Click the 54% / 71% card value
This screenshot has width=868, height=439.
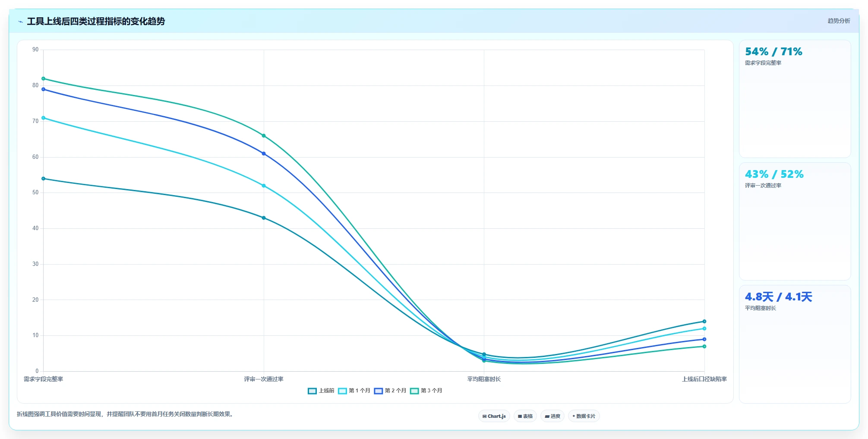(x=773, y=52)
